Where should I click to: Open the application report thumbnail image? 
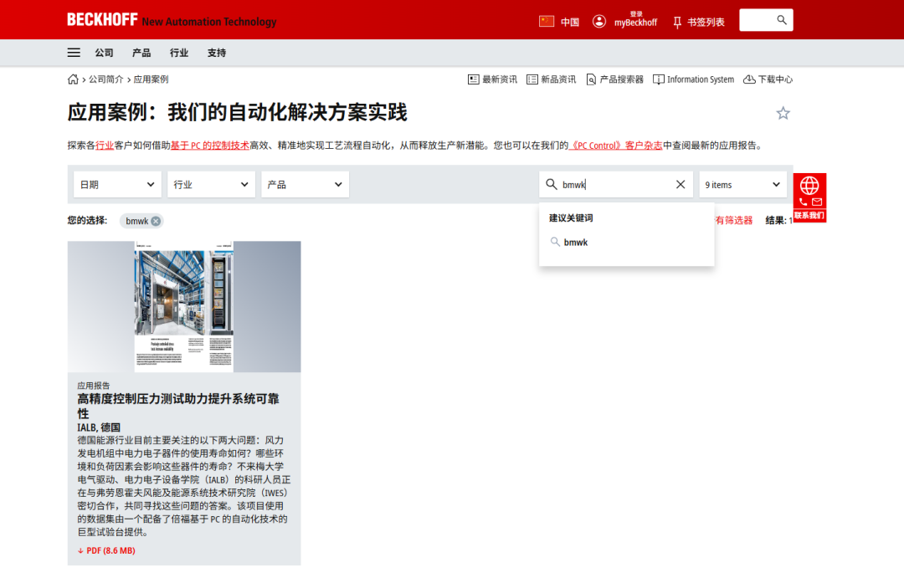coord(184,306)
